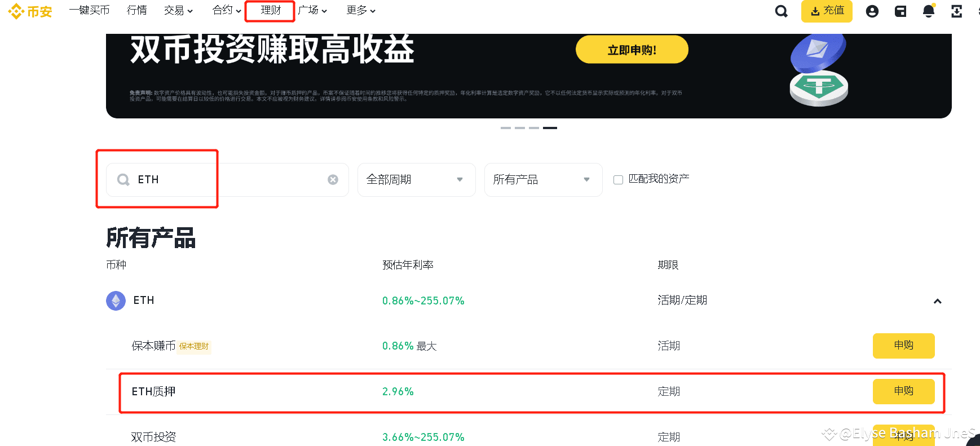Open the wallet icon in top bar

pyautogui.click(x=900, y=11)
